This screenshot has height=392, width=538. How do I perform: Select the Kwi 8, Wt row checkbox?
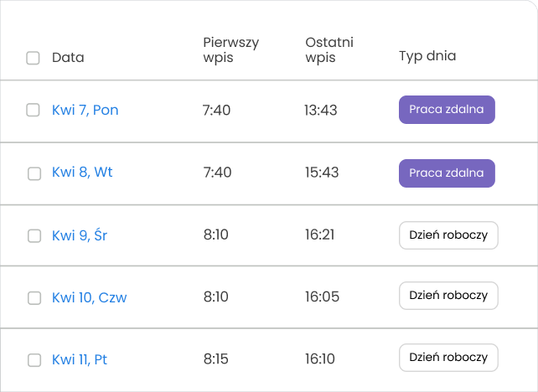click(34, 173)
